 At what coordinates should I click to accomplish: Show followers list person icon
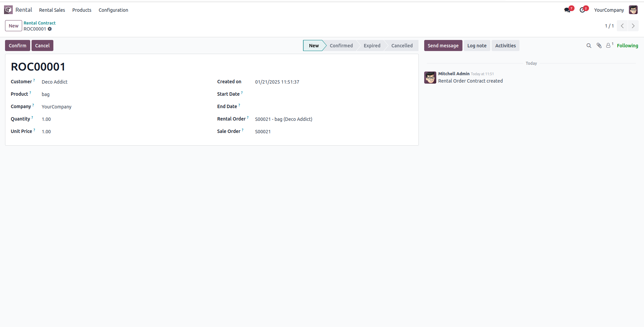coord(608,46)
